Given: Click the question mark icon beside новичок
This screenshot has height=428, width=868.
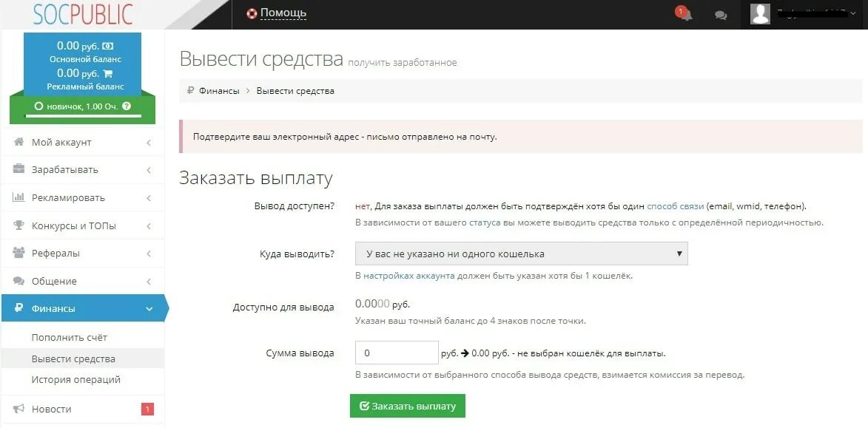Looking at the screenshot, I should [x=127, y=106].
